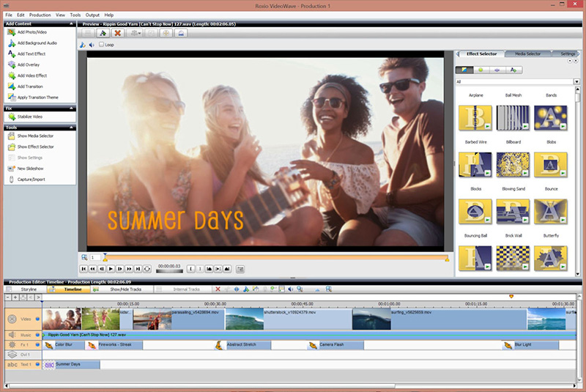Click the New Slideshow icon
Viewport: 586px width, 392px height.
(11, 169)
